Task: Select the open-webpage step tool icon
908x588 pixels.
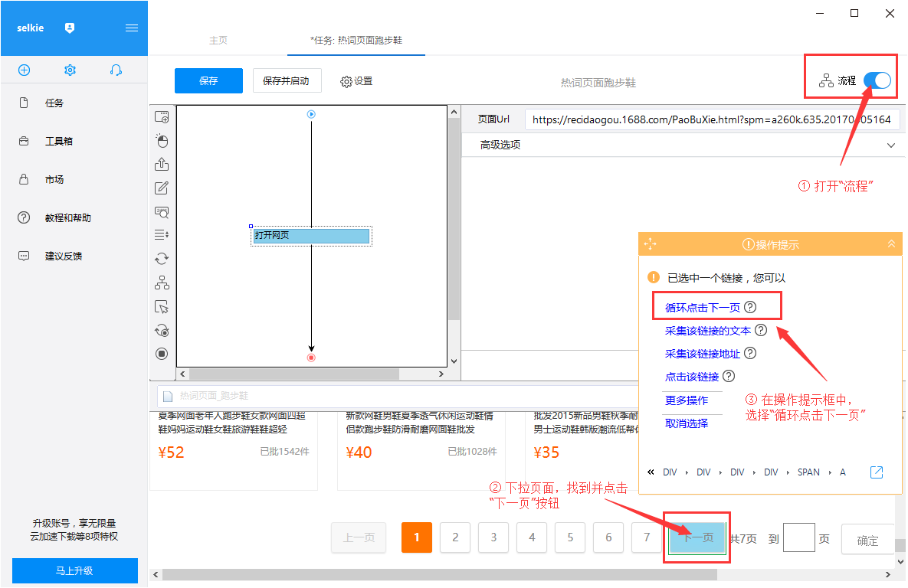Action: click(162, 117)
